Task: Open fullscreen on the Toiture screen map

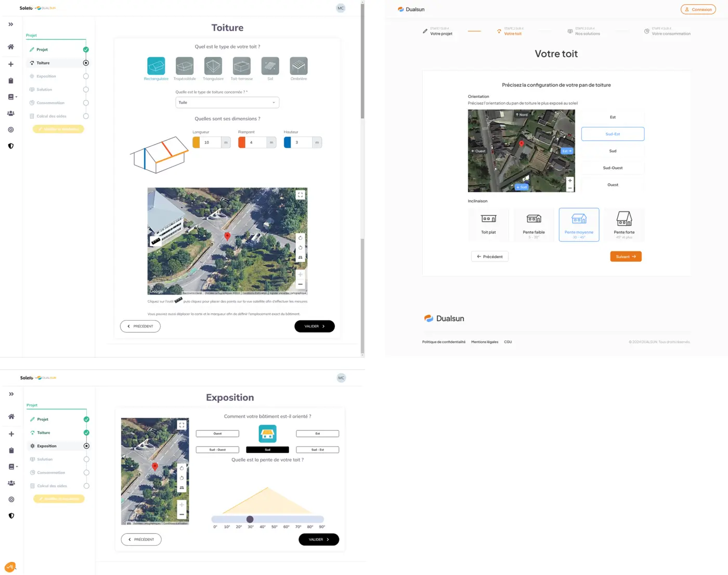Action: [x=300, y=195]
